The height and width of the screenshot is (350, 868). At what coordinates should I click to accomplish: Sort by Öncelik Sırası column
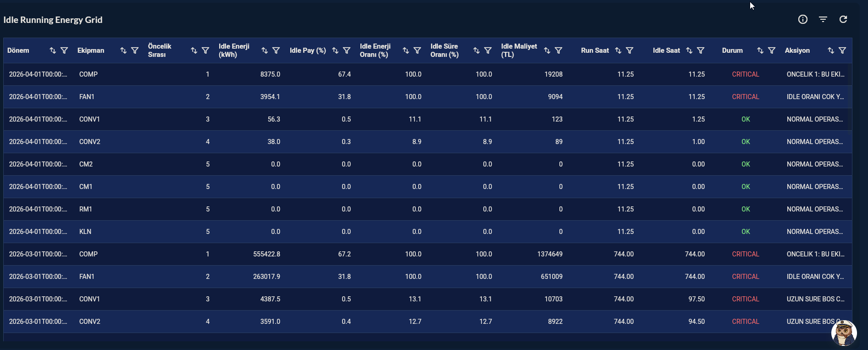pos(194,50)
